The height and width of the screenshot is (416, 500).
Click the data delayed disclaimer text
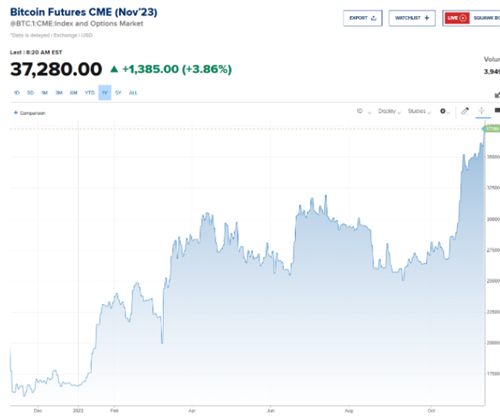point(51,35)
